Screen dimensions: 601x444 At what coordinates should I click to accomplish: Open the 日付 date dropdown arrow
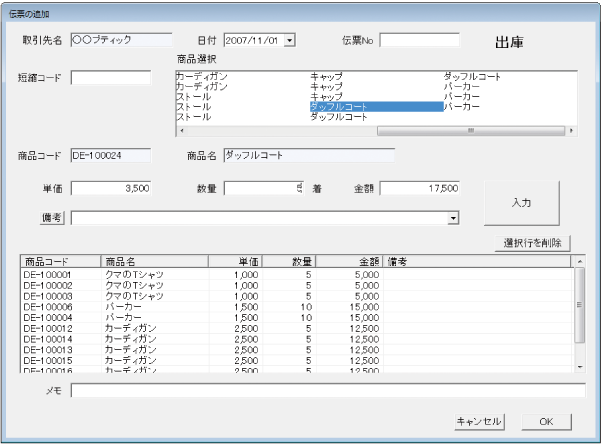(291, 41)
